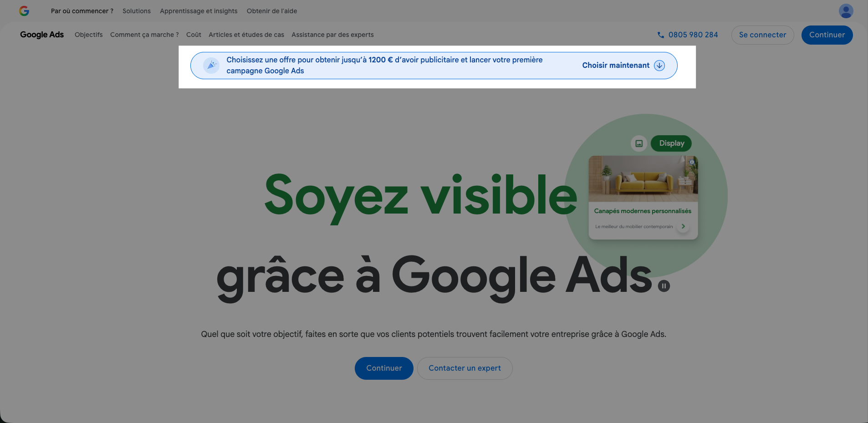Click the Google G logo
The image size is (868, 423).
[x=24, y=11]
